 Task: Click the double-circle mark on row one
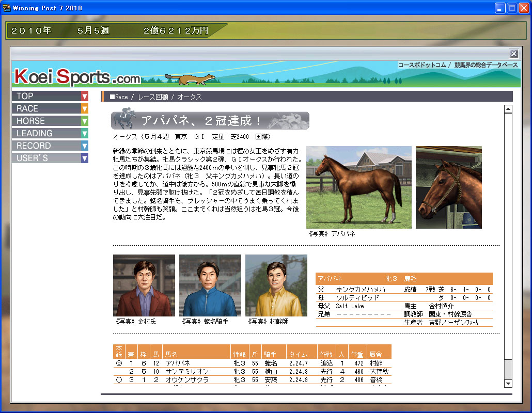tap(119, 363)
